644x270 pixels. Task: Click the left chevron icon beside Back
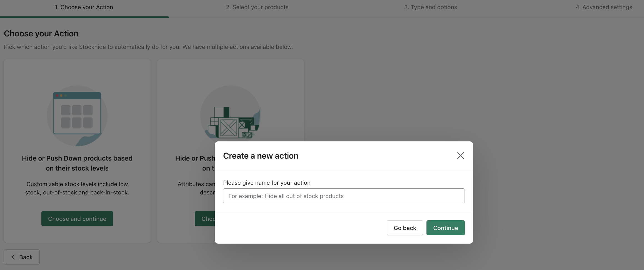point(13,257)
